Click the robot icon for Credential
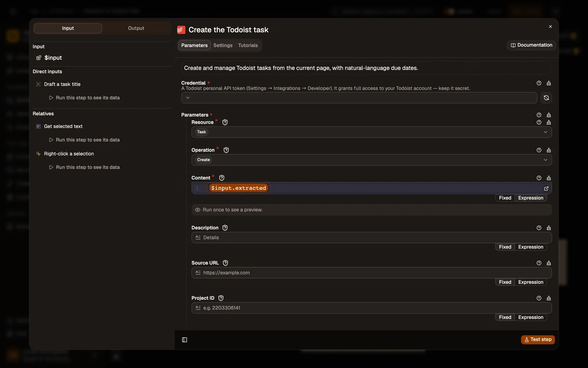 tap(549, 83)
